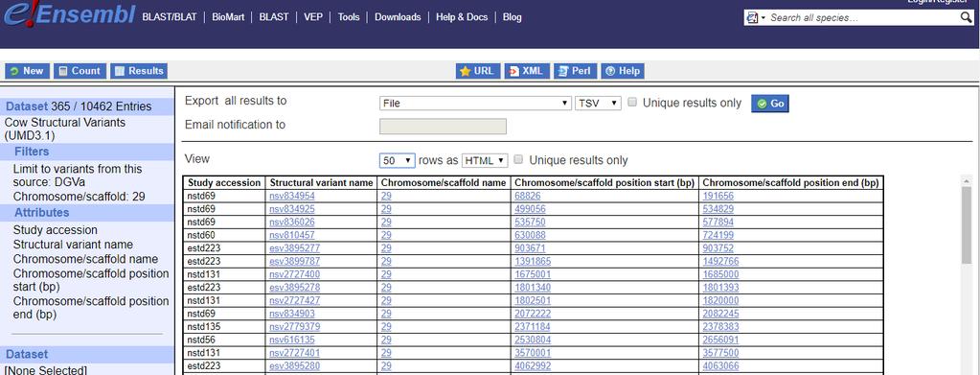Open variant link nsv616135
The image size is (980, 375).
coord(292,340)
